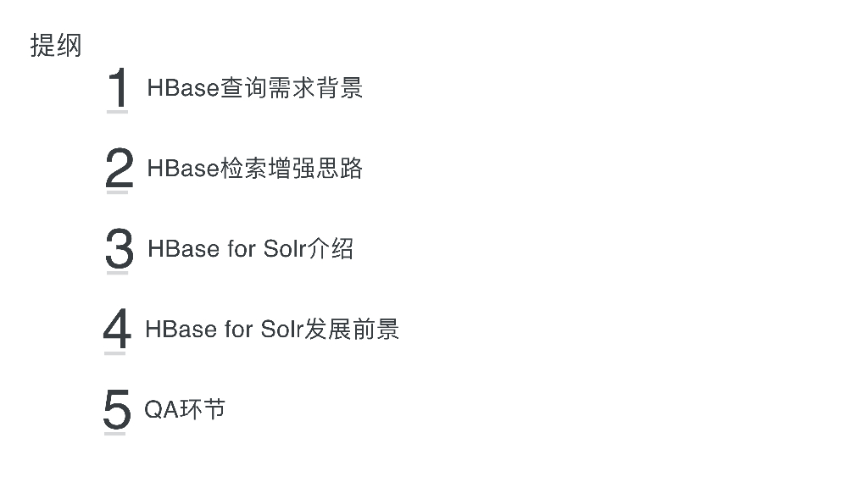Click the gray underline beneath number 5
The image size is (868, 488).
click(115, 434)
